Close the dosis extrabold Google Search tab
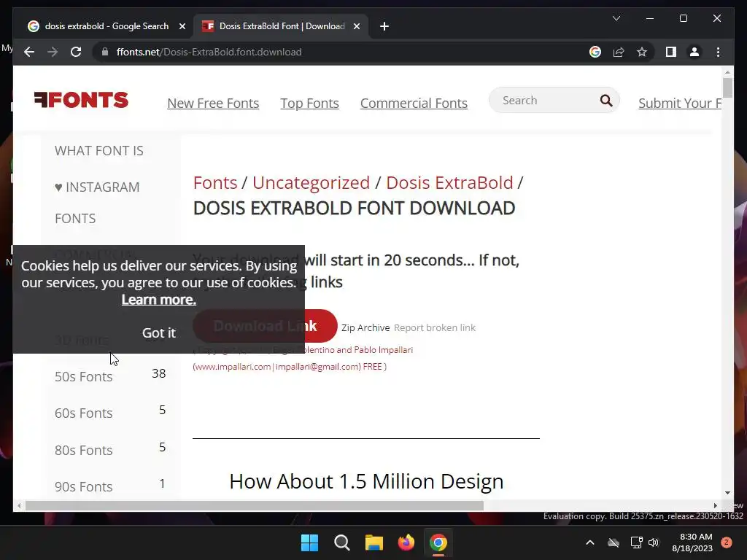This screenshot has height=560, width=747. (x=182, y=26)
